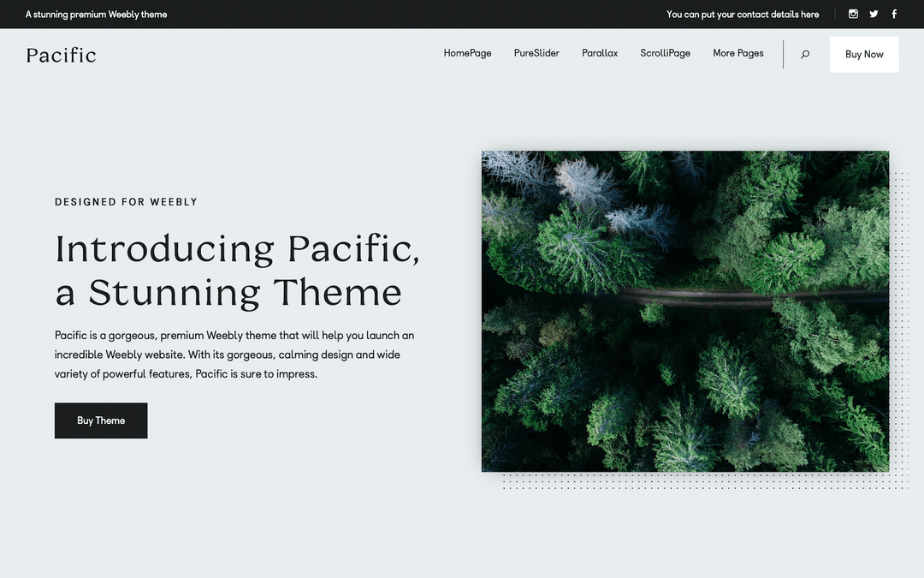Click the stunning premium Weebly theme banner text
Screen dimensions: 924x578
pos(96,14)
